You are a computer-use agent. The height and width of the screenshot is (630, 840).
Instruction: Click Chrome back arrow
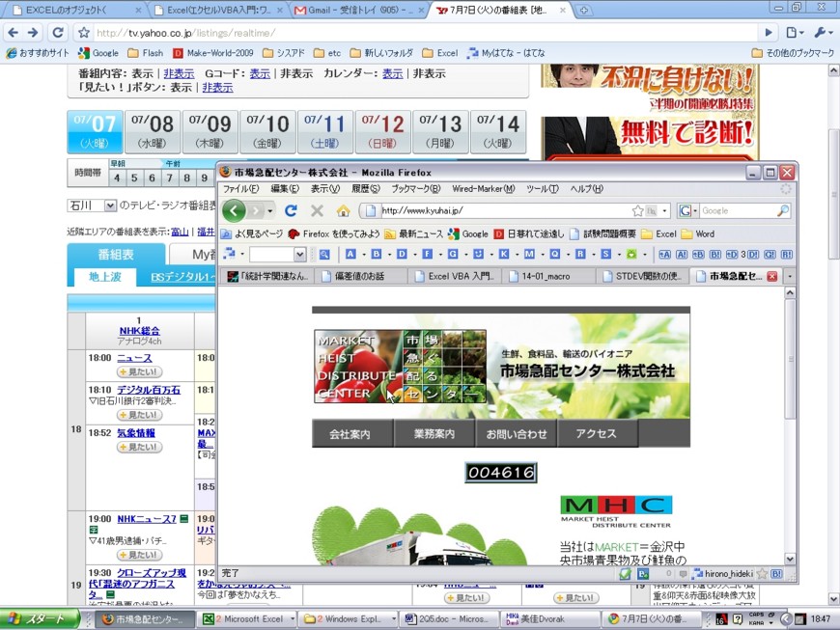(14, 33)
